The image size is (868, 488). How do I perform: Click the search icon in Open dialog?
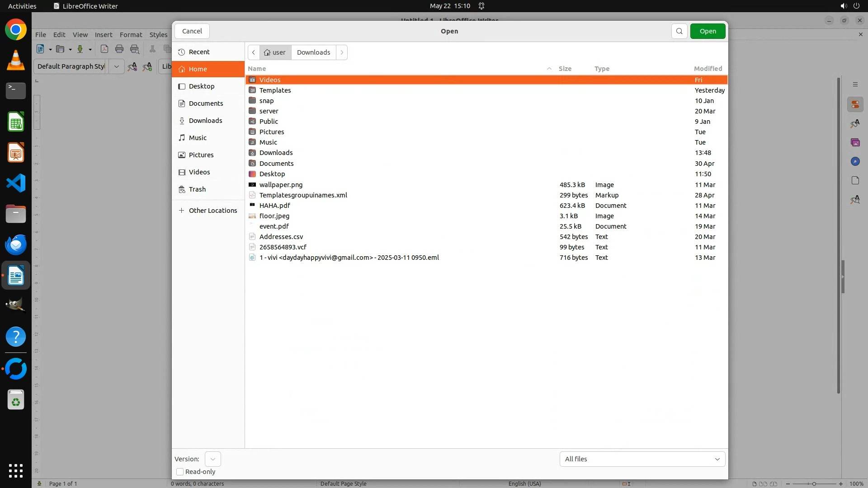(679, 31)
